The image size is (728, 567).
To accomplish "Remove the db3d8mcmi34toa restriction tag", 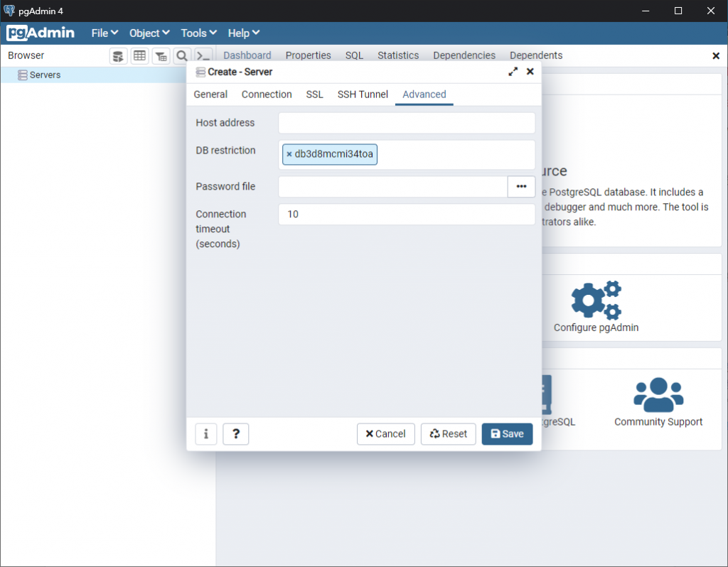I will pos(289,154).
